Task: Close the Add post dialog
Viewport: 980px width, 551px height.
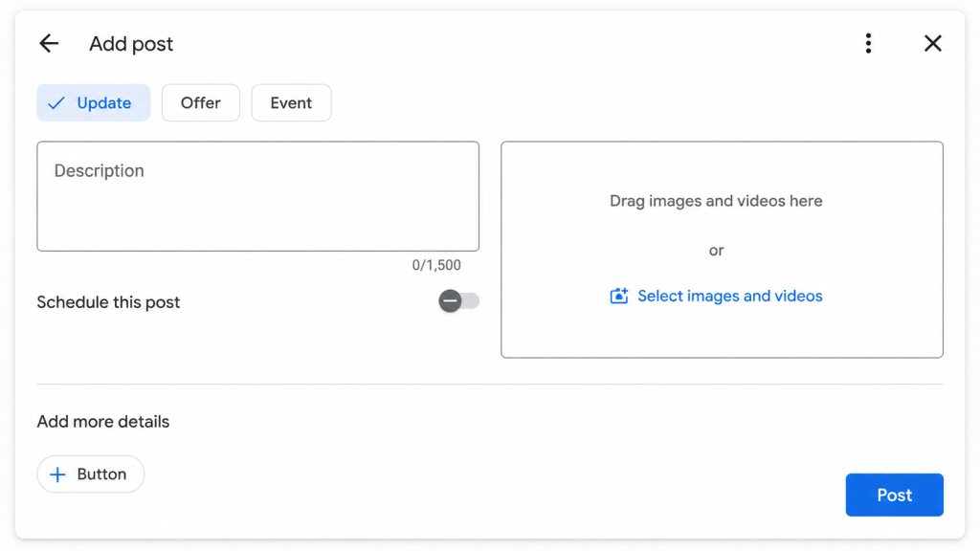Action: [x=932, y=43]
